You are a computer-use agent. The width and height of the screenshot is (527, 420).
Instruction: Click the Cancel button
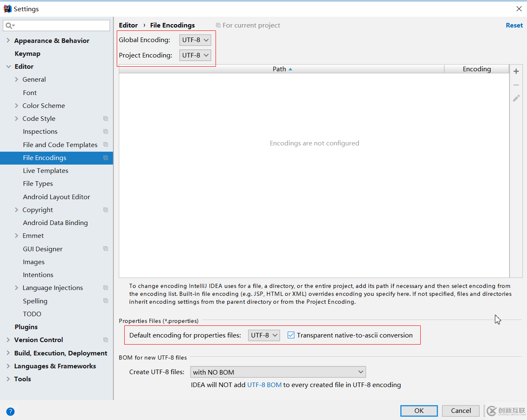point(461,411)
